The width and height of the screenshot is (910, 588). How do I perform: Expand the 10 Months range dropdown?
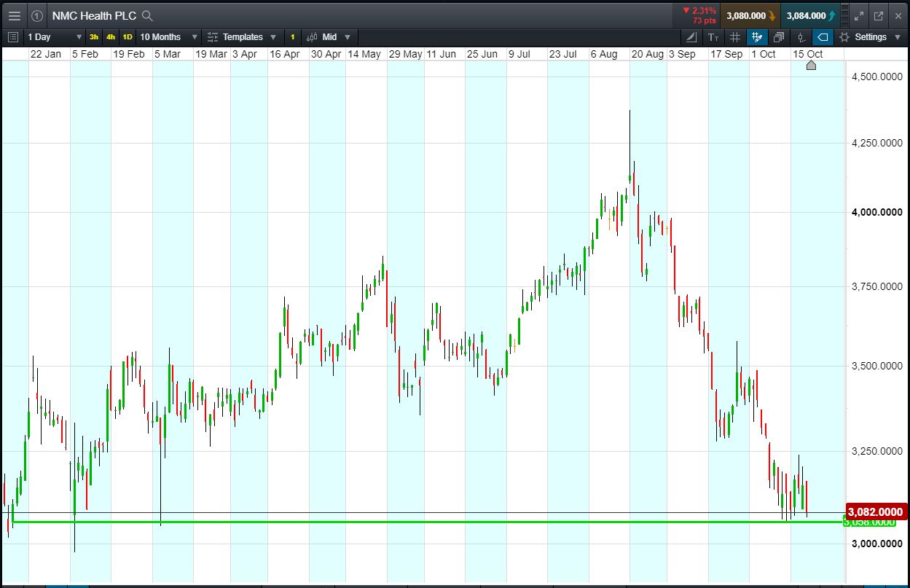tap(168, 37)
